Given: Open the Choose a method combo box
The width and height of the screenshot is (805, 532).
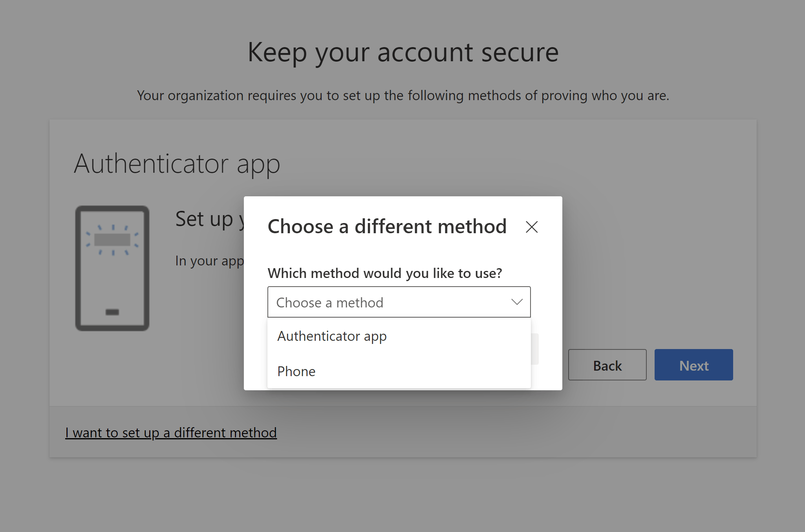Looking at the screenshot, I should [393, 302].
